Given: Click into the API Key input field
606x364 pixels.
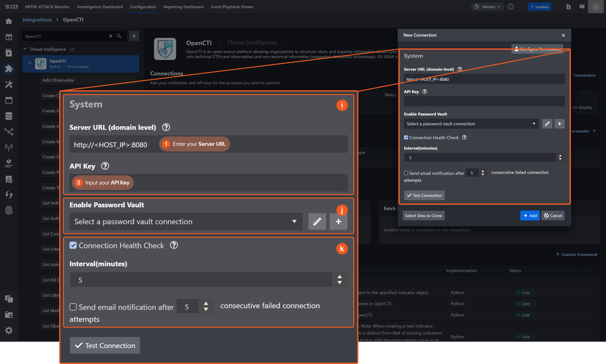Looking at the screenshot, I should [484, 101].
